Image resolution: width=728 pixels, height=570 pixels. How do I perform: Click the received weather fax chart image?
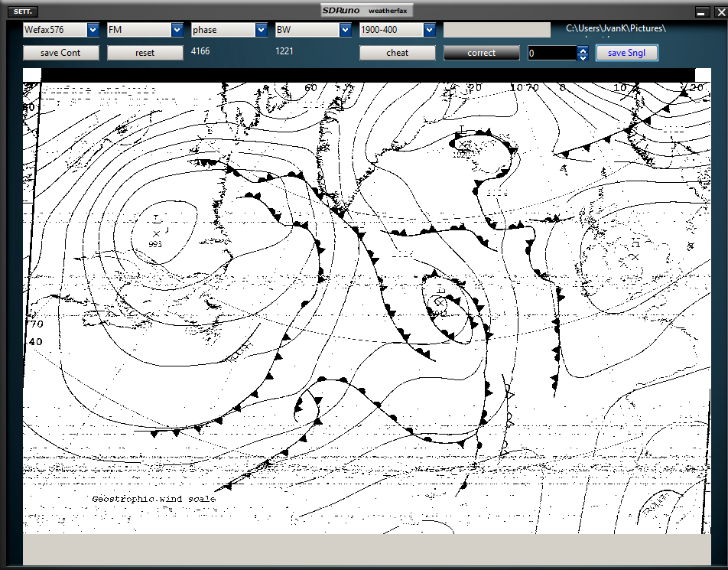(367, 301)
